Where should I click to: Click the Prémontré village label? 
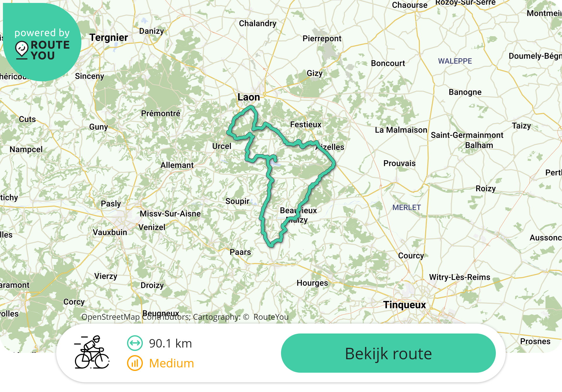(161, 114)
